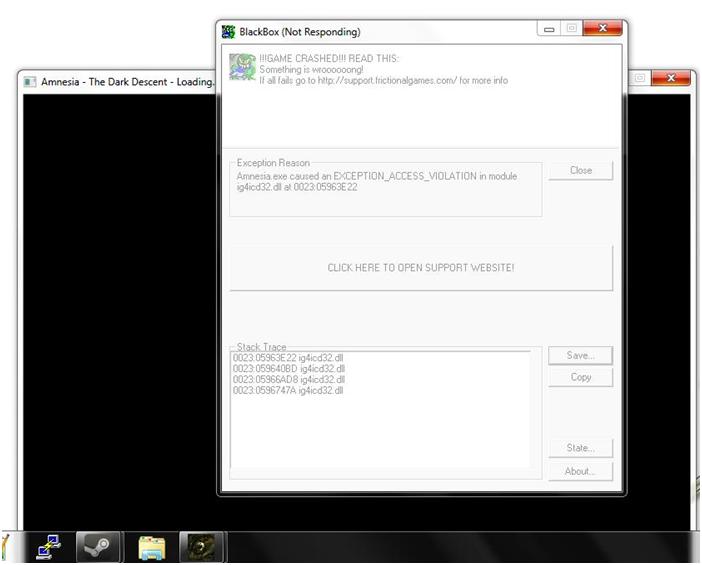Minimize the BlackBox window
The width and height of the screenshot is (702, 565).
point(549,29)
